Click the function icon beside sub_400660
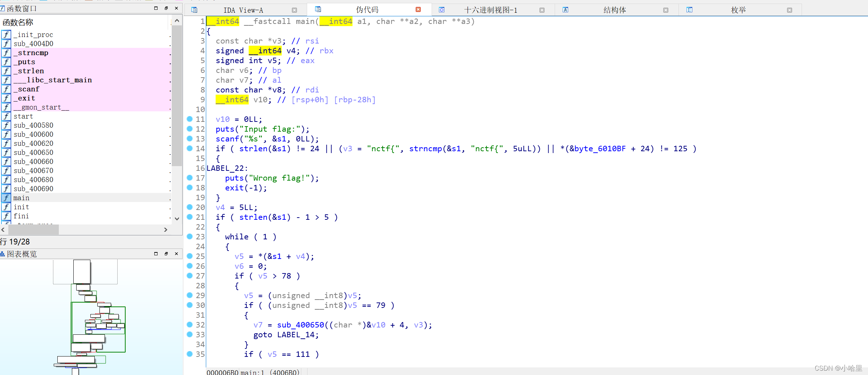 pos(6,161)
